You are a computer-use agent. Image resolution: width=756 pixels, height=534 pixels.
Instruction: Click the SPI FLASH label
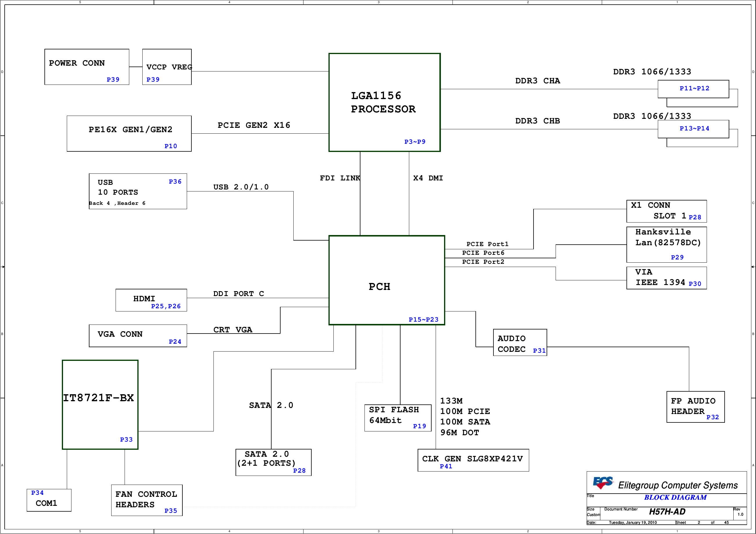tap(394, 409)
